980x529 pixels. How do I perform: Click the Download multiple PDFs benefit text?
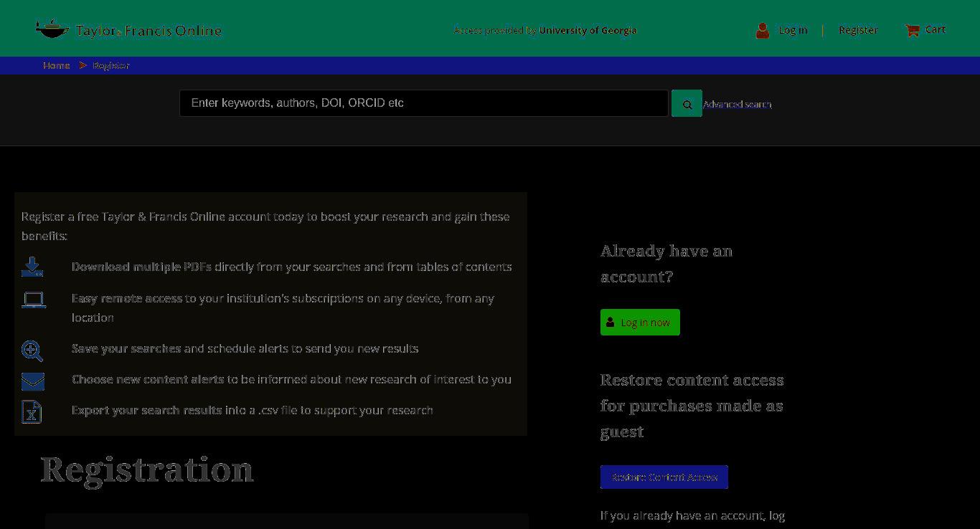click(x=292, y=267)
